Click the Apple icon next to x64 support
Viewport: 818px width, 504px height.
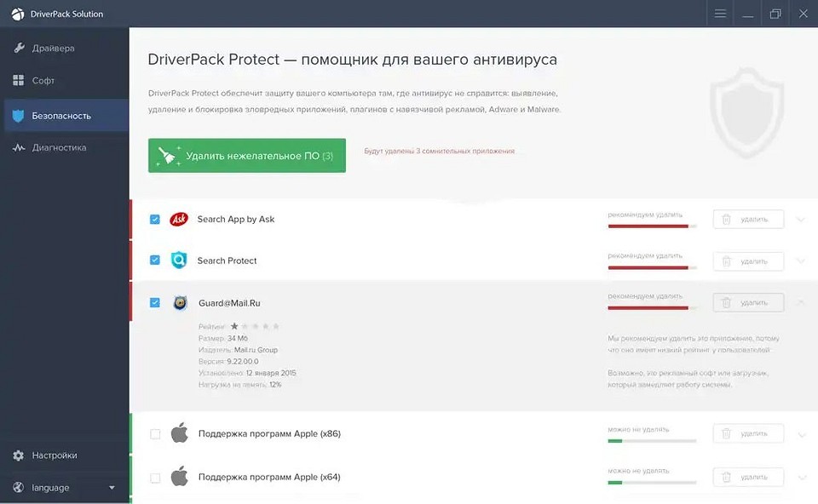pyautogui.click(x=179, y=477)
